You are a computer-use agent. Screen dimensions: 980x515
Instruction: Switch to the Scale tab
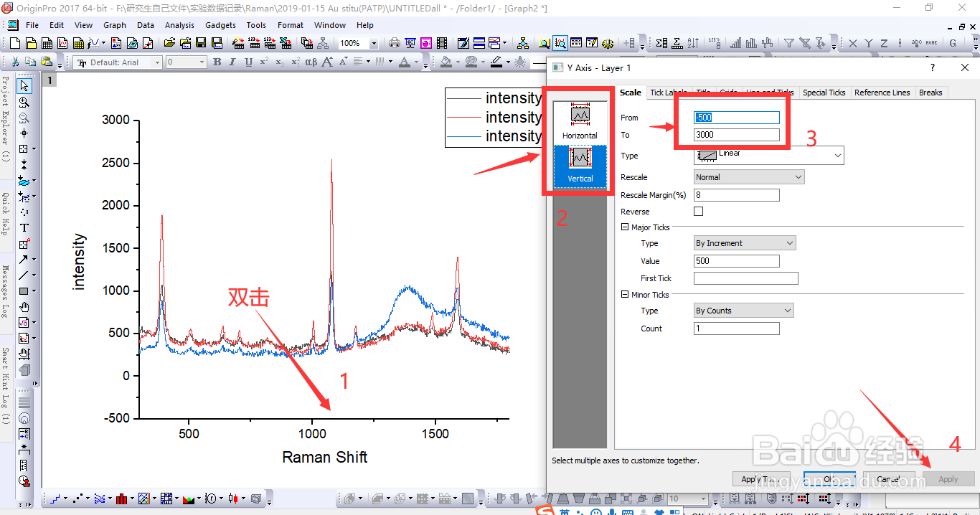(x=631, y=93)
